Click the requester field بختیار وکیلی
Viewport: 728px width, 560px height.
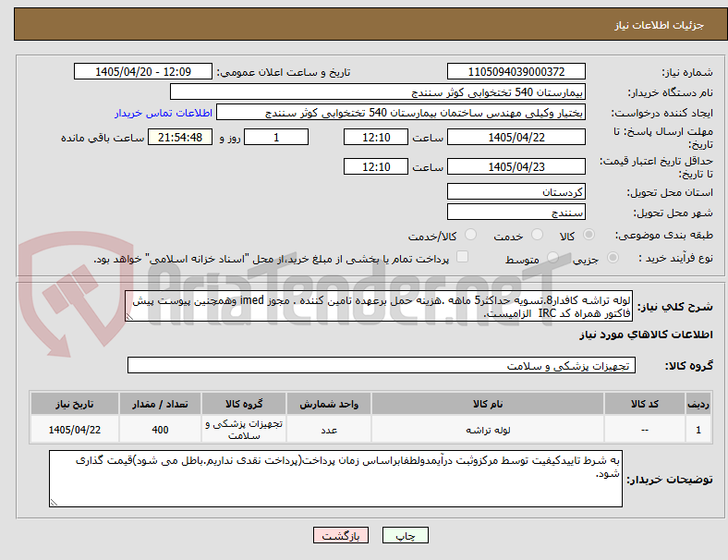coord(401,113)
